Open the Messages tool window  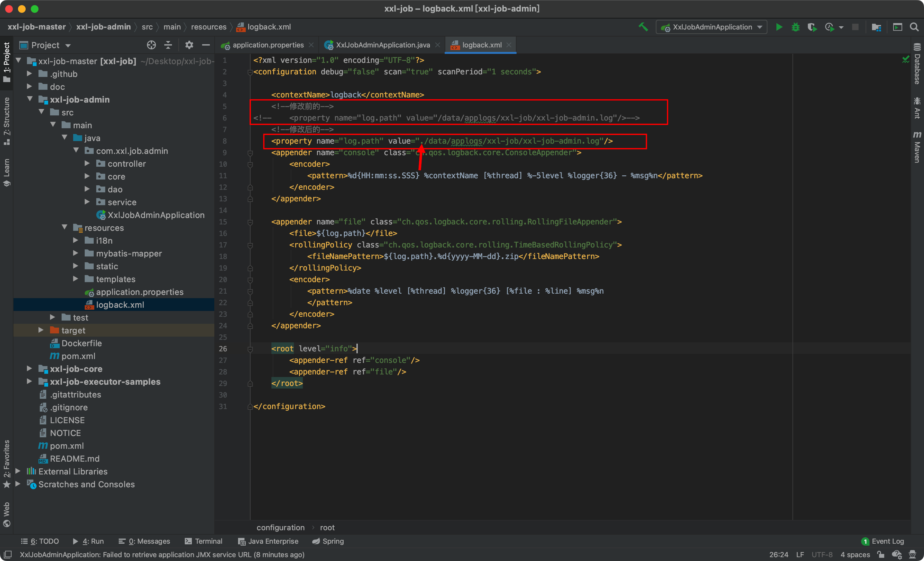click(x=144, y=541)
